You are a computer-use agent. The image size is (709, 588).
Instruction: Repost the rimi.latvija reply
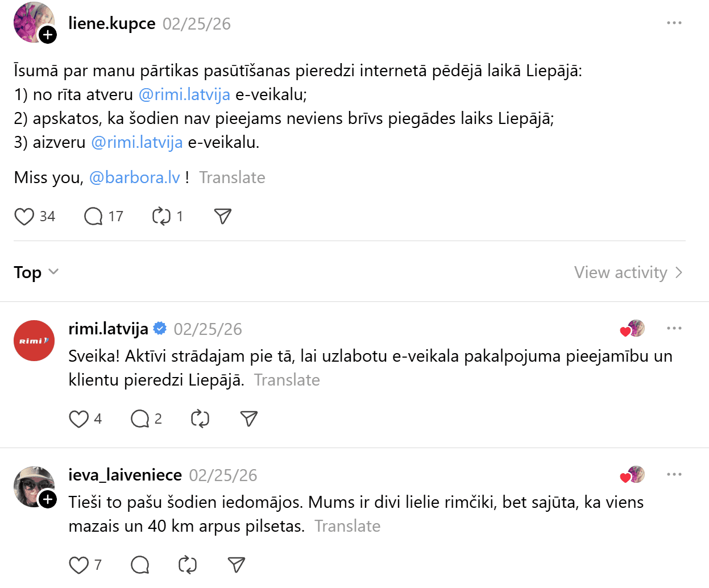click(200, 419)
